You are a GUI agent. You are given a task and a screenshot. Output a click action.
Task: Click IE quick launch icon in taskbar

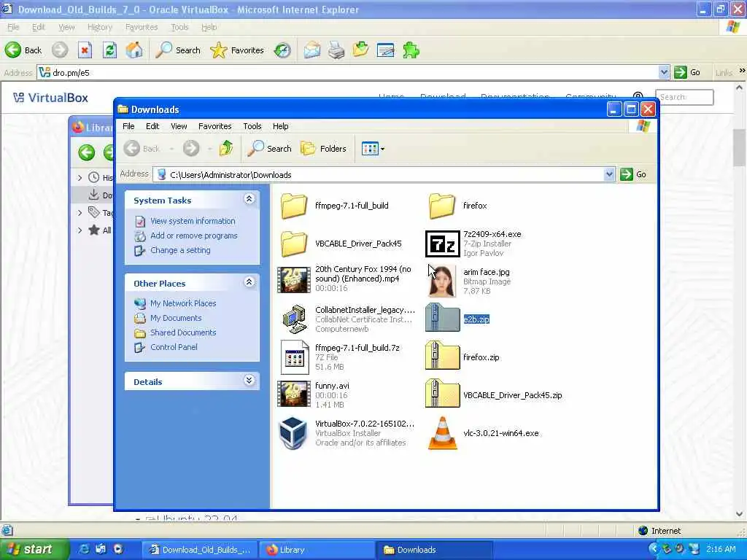click(x=84, y=549)
